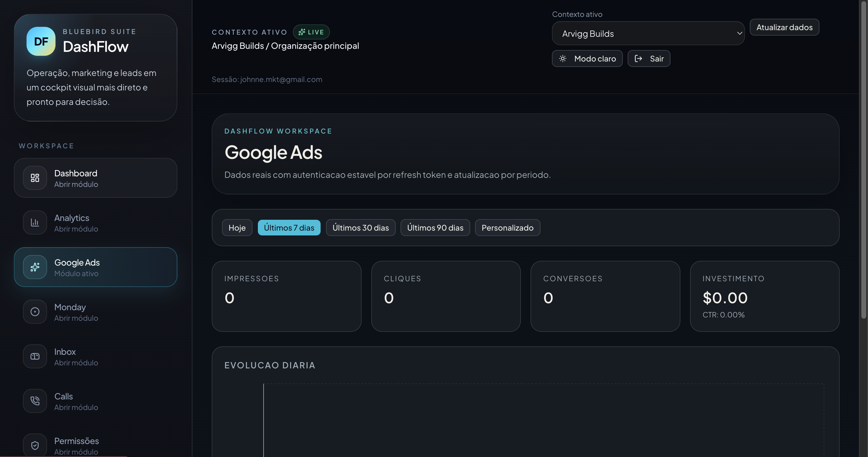The height and width of the screenshot is (457, 868).
Task: Click the Impressoes metric card
Action: click(287, 296)
